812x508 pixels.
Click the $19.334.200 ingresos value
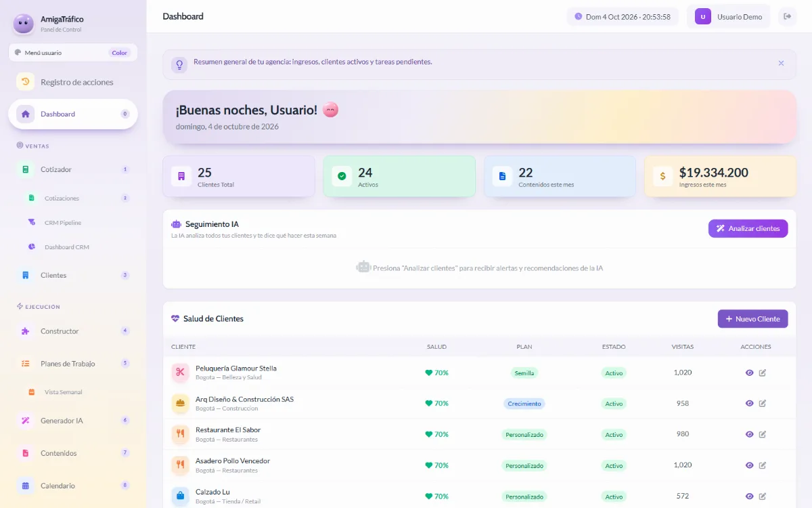[714, 173]
